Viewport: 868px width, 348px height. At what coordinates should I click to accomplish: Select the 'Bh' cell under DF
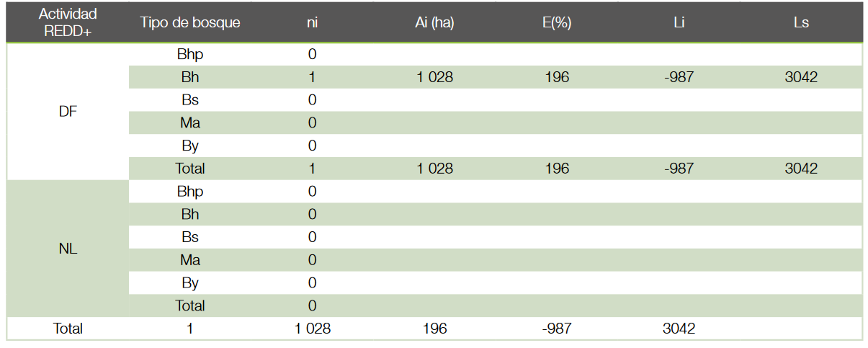pyautogui.click(x=190, y=77)
